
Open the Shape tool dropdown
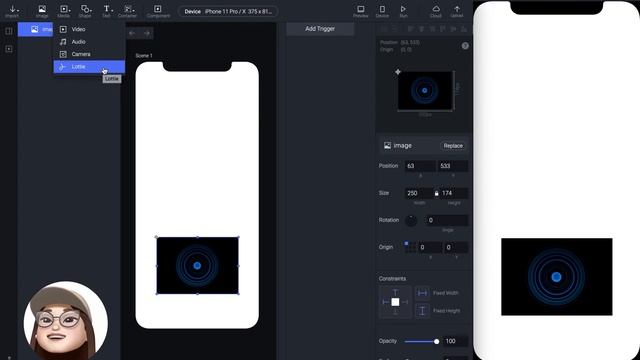pyautogui.click(x=85, y=11)
